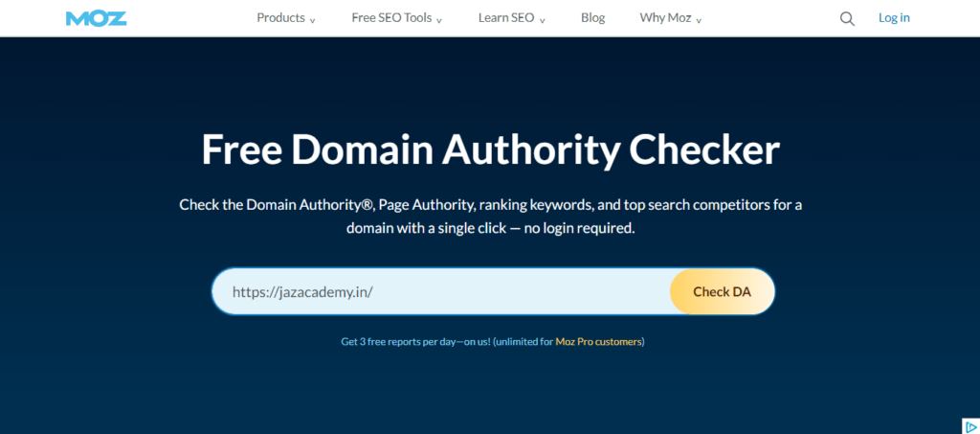The image size is (980, 434).
Task: Click the Log in link
Action: click(x=894, y=18)
